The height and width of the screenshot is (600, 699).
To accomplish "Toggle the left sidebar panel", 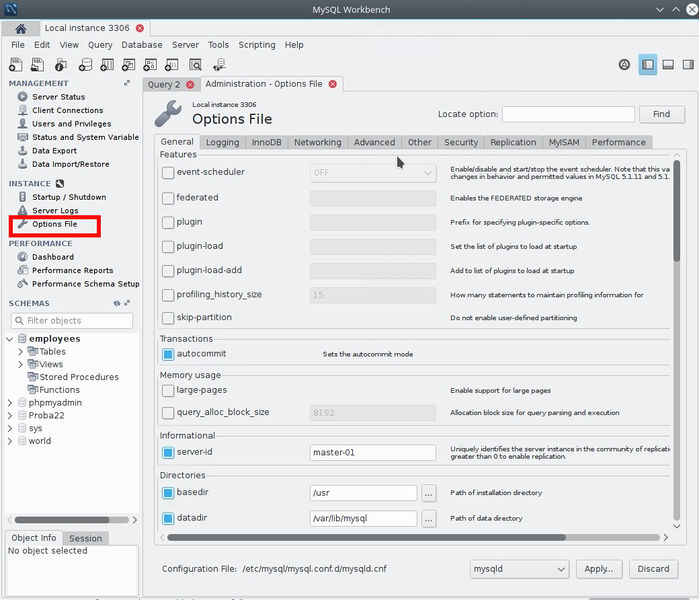I will 648,65.
